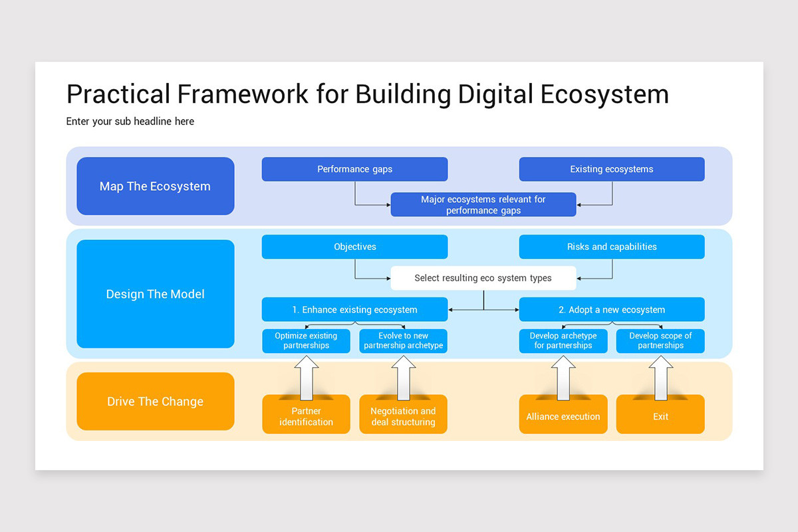The height and width of the screenshot is (532, 798).
Task: Choose Enhance existing ecosystem option
Action: 354,309
